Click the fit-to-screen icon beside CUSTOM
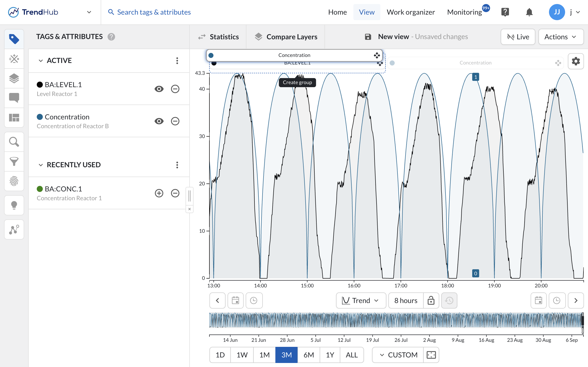The width and height of the screenshot is (588, 367). (431, 355)
